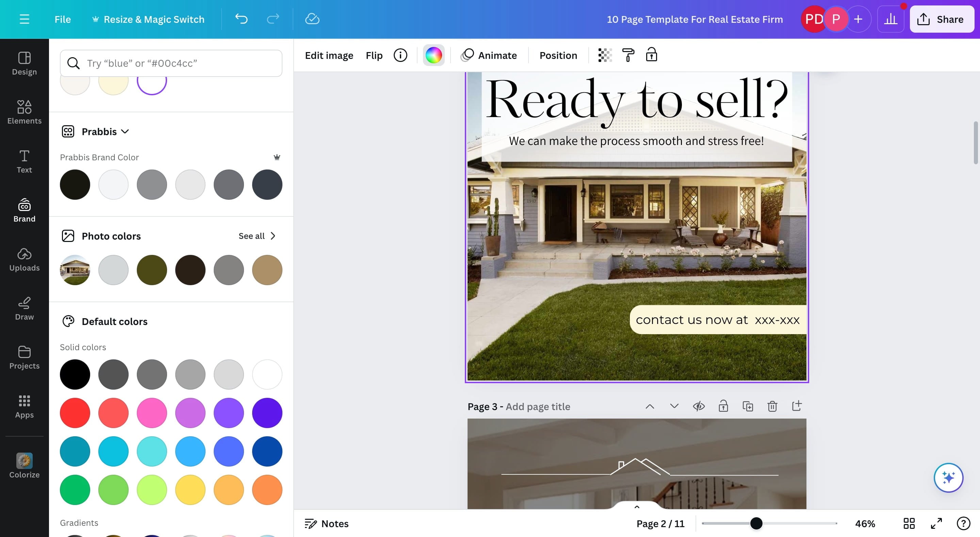Viewport: 980px width, 537px height.
Task: Open the 46% zoom level menu
Action: pyautogui.click(x=865, y=523)
